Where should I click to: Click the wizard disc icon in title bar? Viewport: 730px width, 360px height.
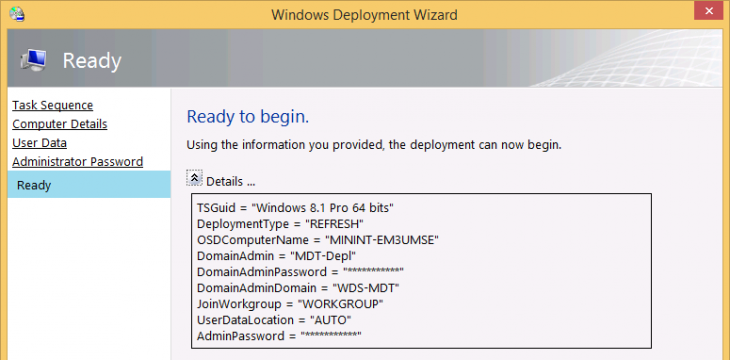17,14
